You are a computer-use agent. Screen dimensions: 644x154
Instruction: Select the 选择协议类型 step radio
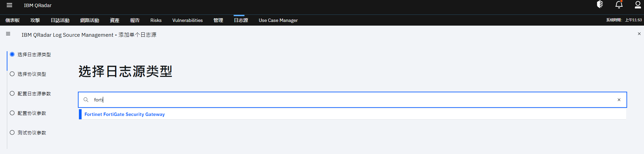pos(12,74)
